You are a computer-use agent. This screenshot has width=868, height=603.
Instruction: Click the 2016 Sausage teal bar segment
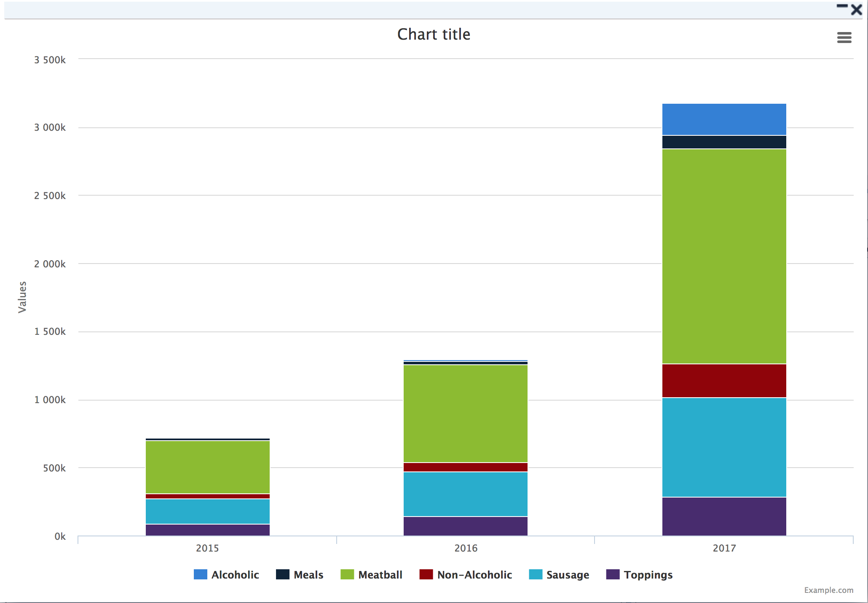pyautogui.click(x=465, y=494)
